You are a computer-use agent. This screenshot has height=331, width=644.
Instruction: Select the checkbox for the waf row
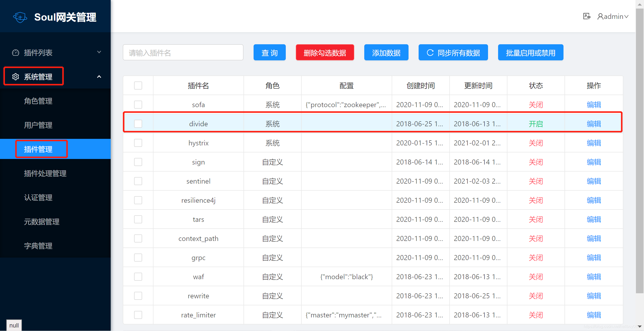[138, 277]
